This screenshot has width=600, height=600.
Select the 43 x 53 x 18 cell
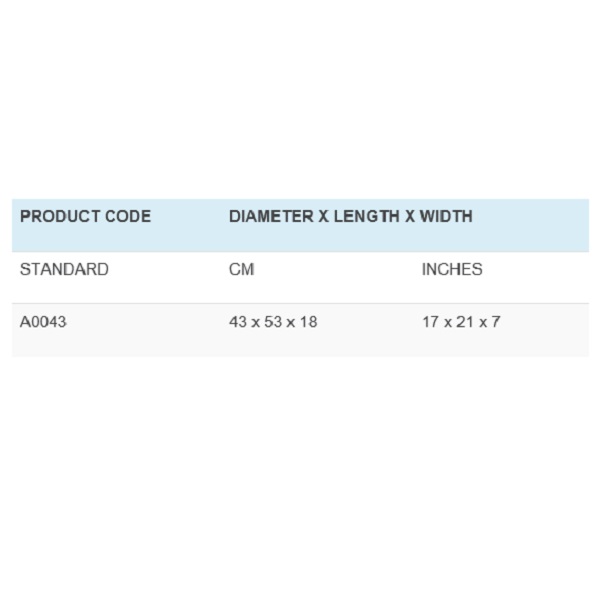point(273,322)
